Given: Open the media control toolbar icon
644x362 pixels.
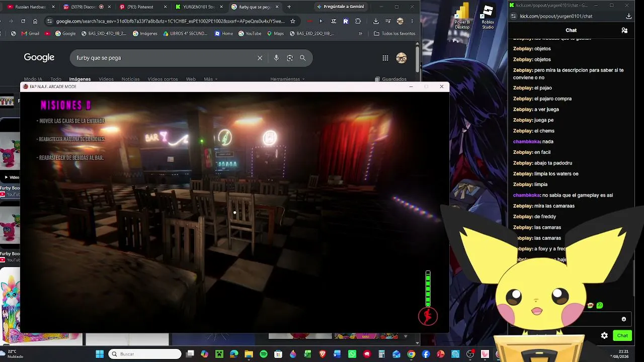Looking at the screenshot, I should click(x=388, y=21).
